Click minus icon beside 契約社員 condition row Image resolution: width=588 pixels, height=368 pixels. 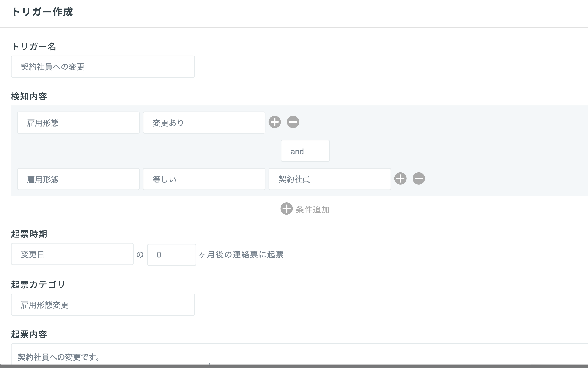[x=419, y=179]
